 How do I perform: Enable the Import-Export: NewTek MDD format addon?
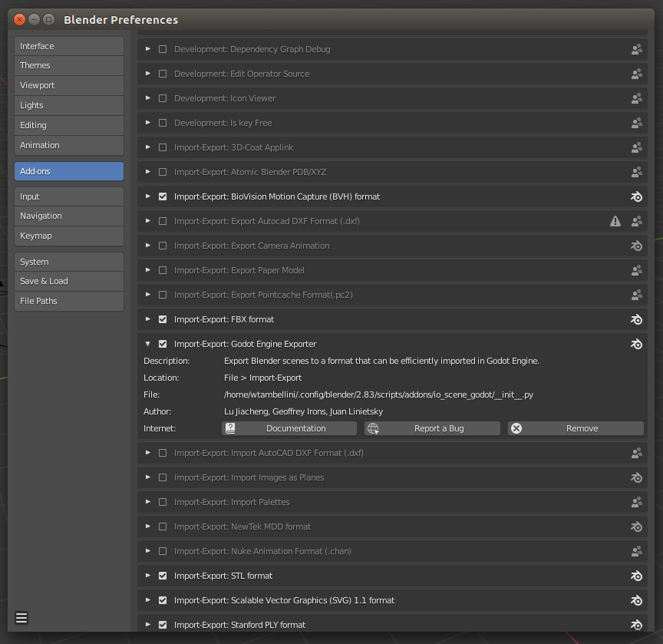click(163, 527)
